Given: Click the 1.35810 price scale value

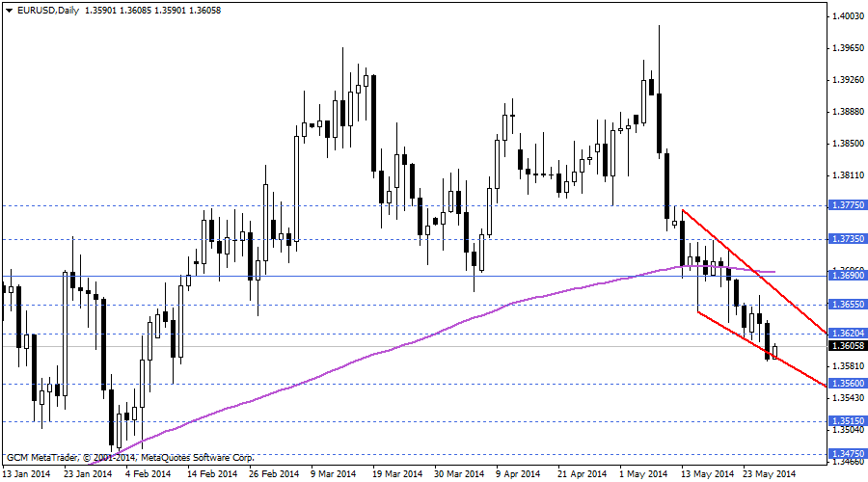Looking at the screenshot, I should pyautogui.click(x=848, y=366).
